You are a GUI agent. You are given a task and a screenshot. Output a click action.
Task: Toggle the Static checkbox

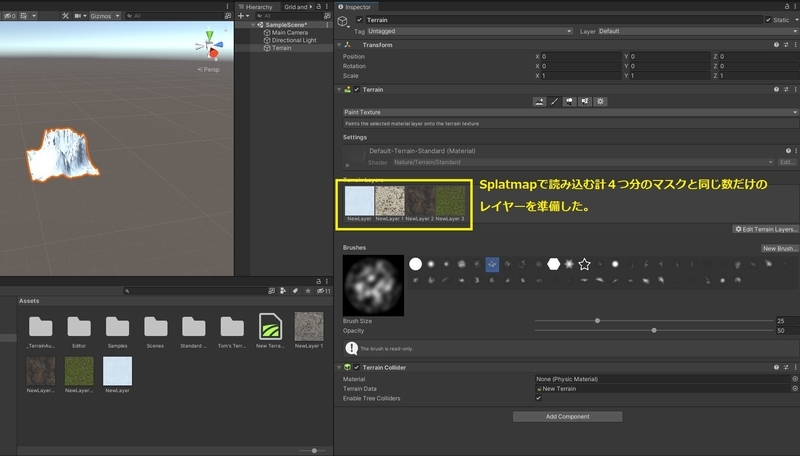[768, 20]
